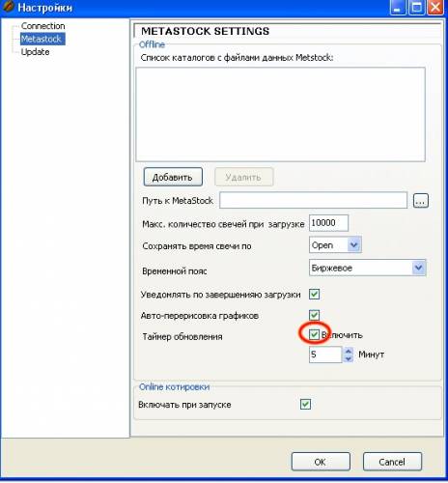Select Update in the settings tree
The height and width of the screenshot is (483, 448).
[x=35, y=52]
